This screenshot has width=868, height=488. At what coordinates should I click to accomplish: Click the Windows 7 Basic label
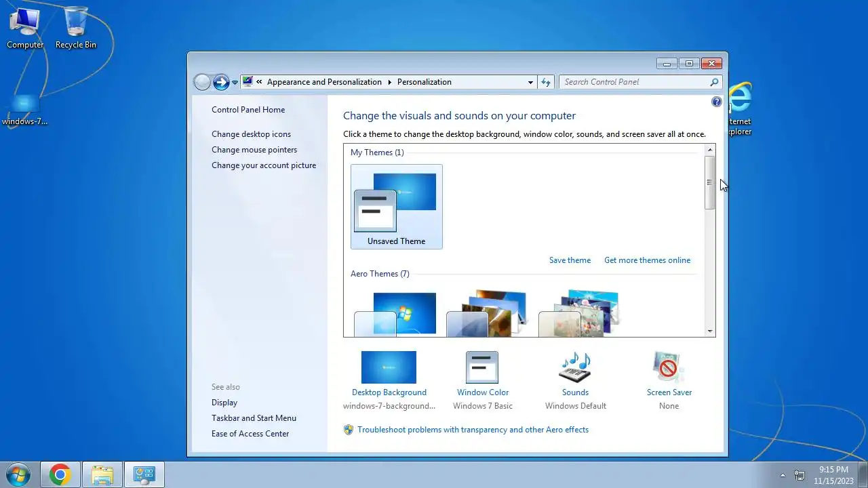[x=483, y=406]
